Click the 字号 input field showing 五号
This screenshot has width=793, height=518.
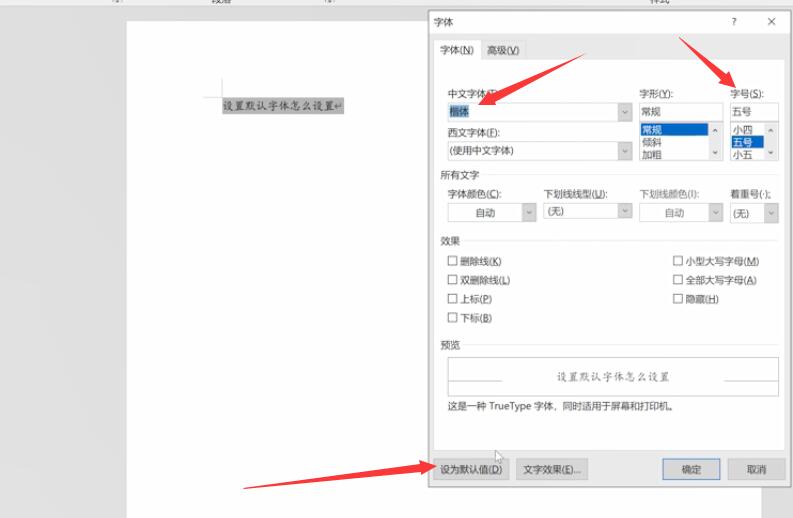tap(754, 112)
